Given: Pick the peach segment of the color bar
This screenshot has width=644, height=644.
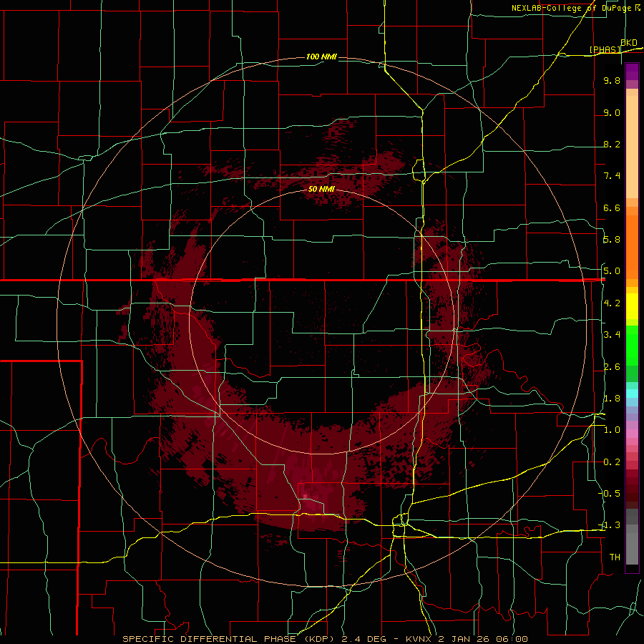Looking at the screenshot, I should 632,147.
